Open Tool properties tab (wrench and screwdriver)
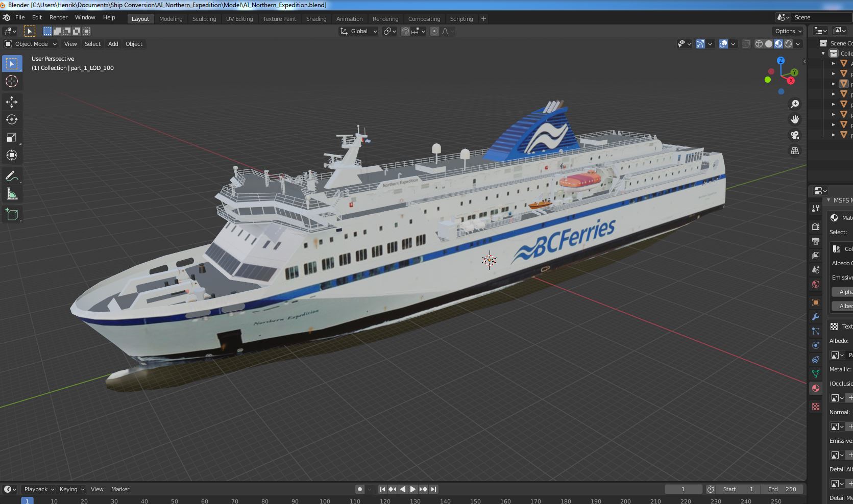853x504 pixels. click(816, 209)
